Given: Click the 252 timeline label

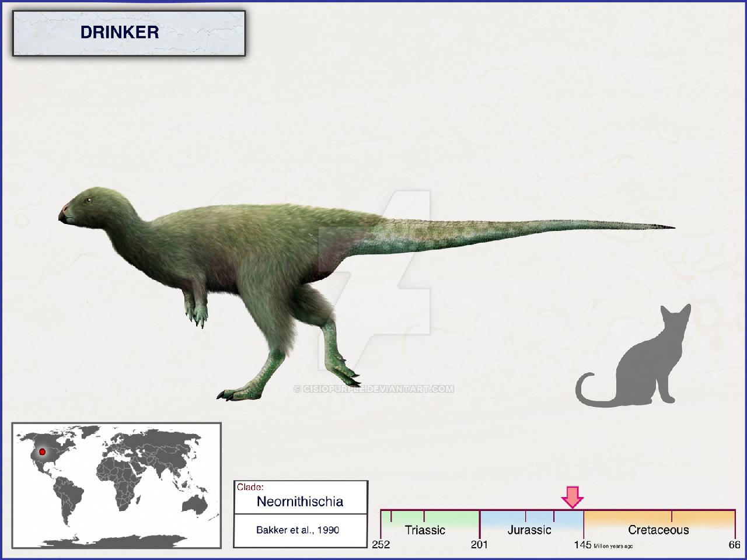Looking at the screenshot, I should (x=381, y=545).
